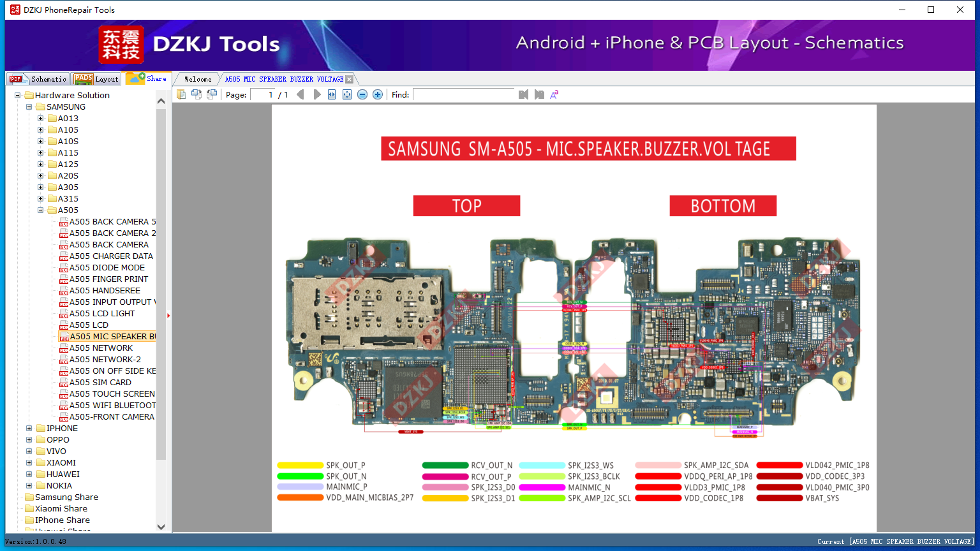Click the Find search field

[x=464, y=94]
